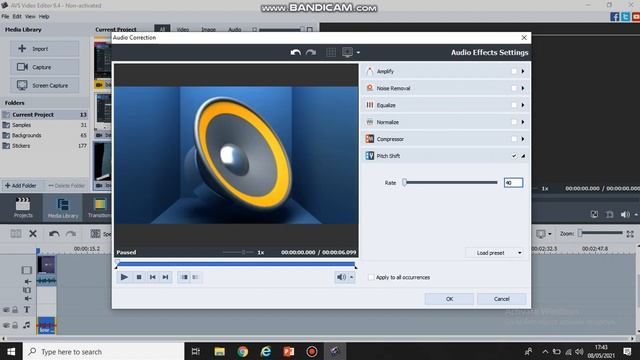Enable the Equalize checkbox
This screenshot has height=360, width=640.
[x=514, y=105]
